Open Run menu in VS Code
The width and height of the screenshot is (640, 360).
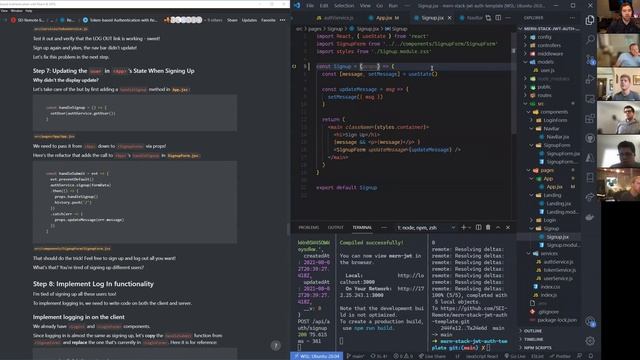click(393, 6)
